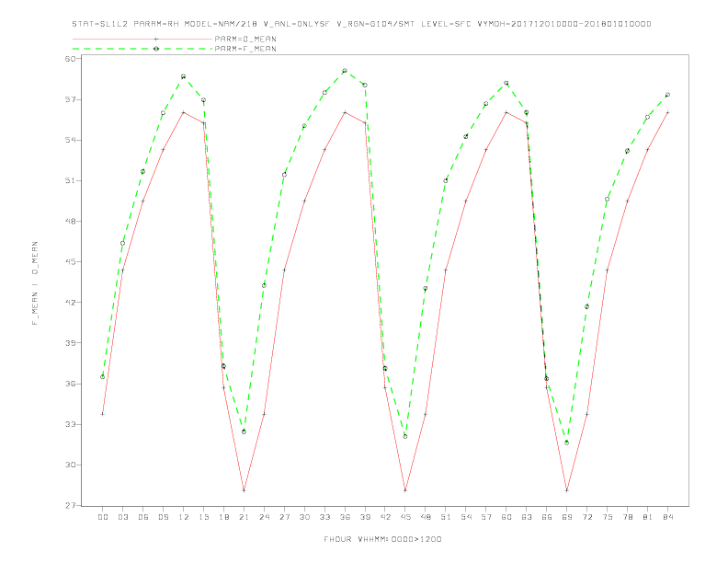Click the x-axis tick label 21
Viewport: 728px width, 563px height.
244,517
